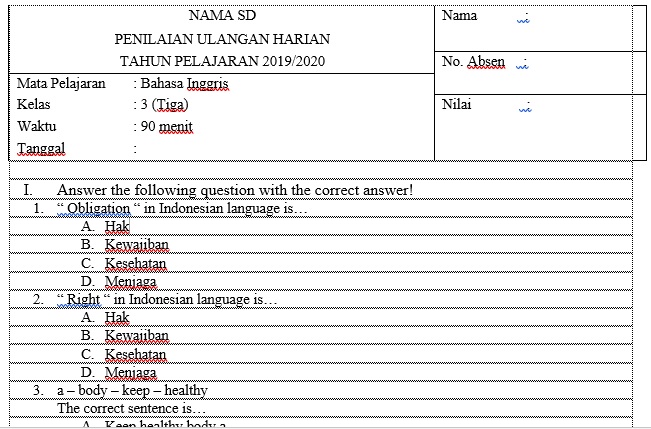This screenshot has height=429, width=651.
Task: Click the heading 'NAMA SD'
Action: [x=222, y=15]
